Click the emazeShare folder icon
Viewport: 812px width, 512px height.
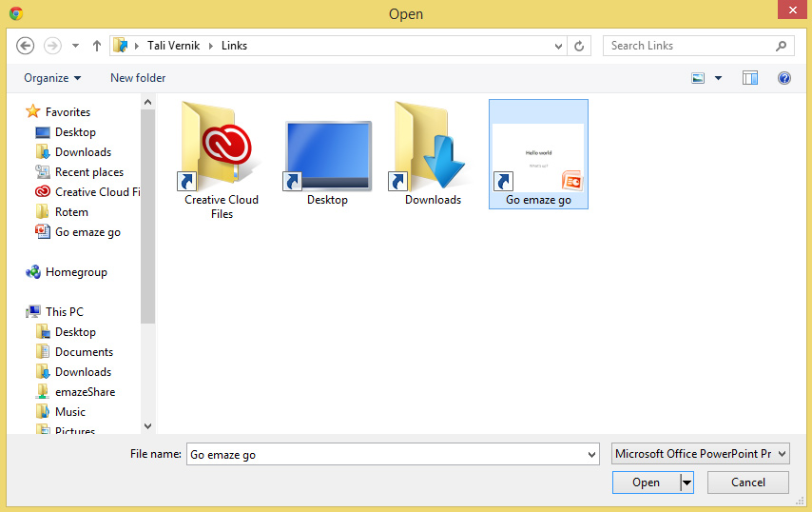[x=43, y=392]
